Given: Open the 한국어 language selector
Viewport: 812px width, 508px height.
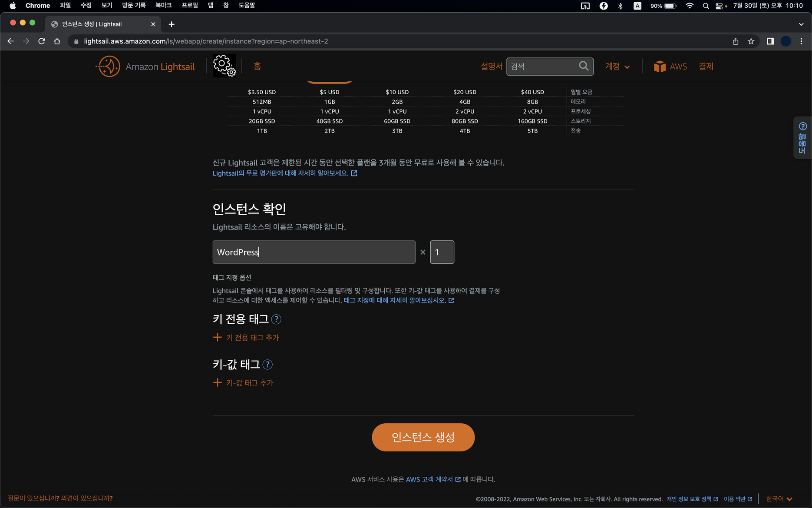Looking at the screenshot, I should point(779,499).
